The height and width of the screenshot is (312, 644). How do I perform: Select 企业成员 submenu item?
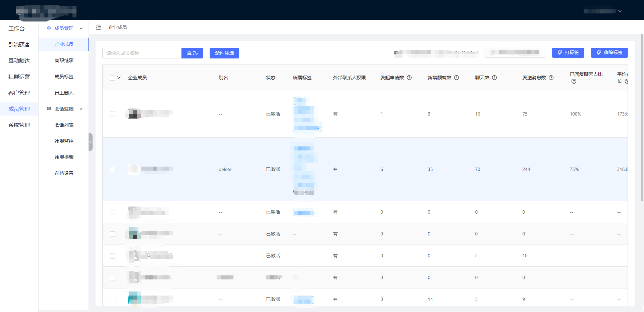pos(64,44)
